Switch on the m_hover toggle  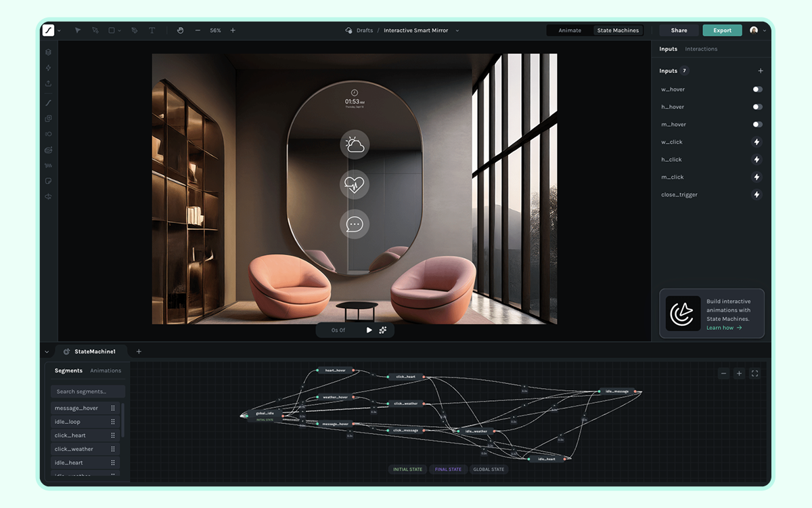click(x=757, y=125)
